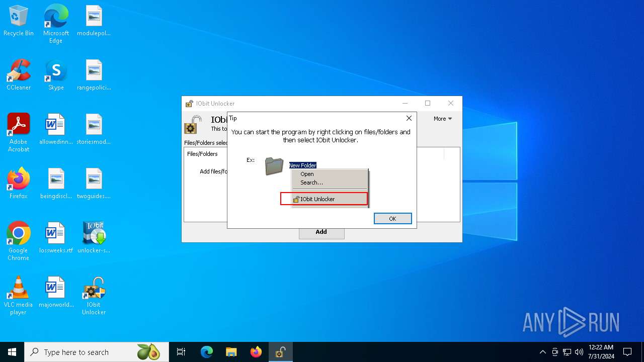Viewport: 644px width, 362px height.
Task: Open Task View on taskbar
Action: click(x=181, y=352)
